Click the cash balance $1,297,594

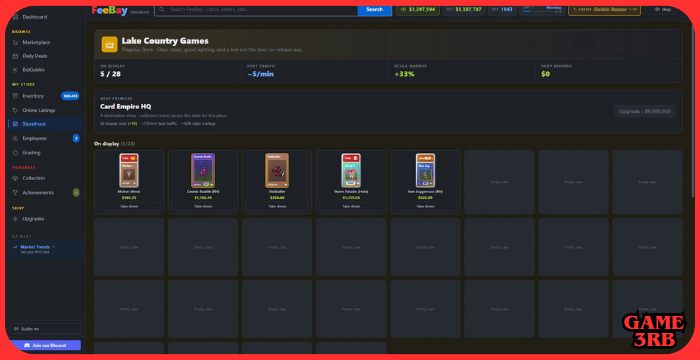pyautogui.click(x=418, y=9)
